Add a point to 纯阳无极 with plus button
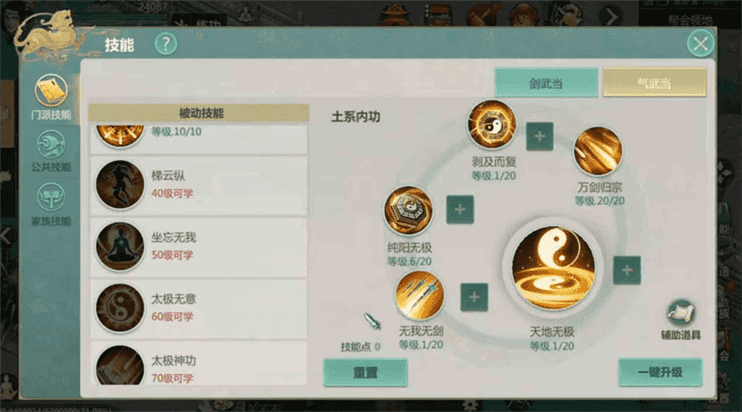Screen dimensions: 742x412 point(460,210)
